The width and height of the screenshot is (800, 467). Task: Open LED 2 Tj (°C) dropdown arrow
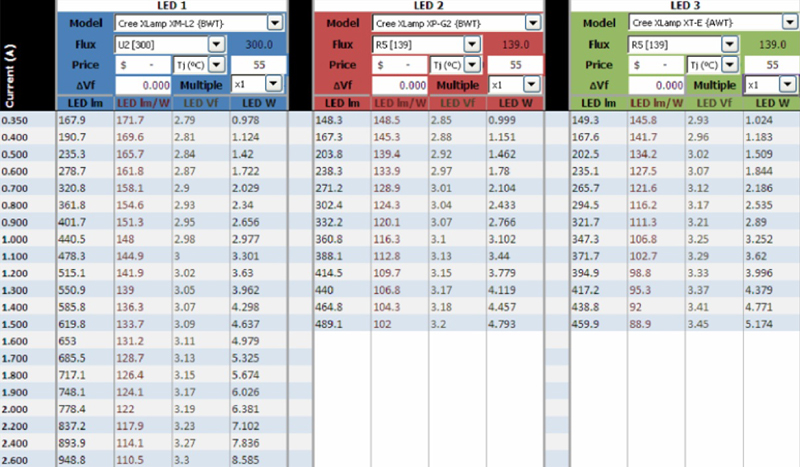click(x=473, y=65)
